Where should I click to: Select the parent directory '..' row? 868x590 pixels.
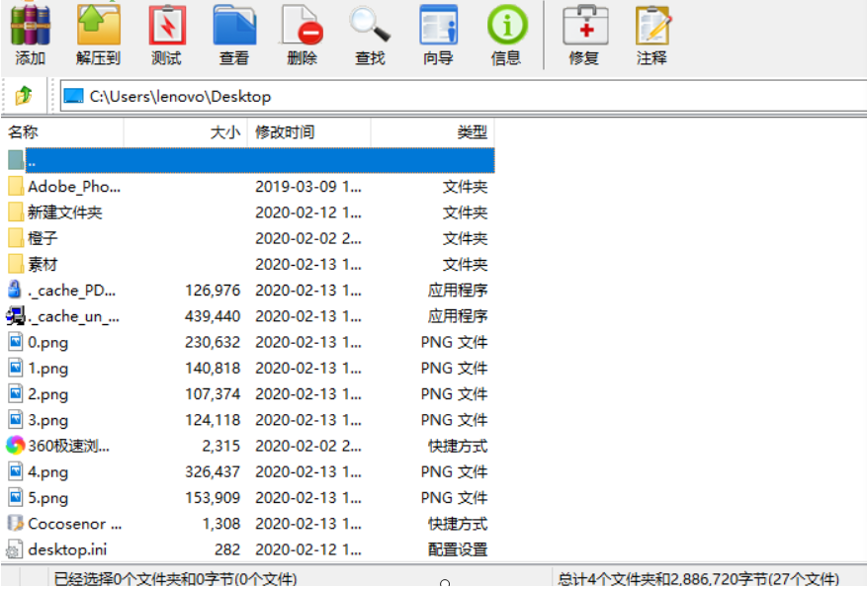(x=250, y=160)
